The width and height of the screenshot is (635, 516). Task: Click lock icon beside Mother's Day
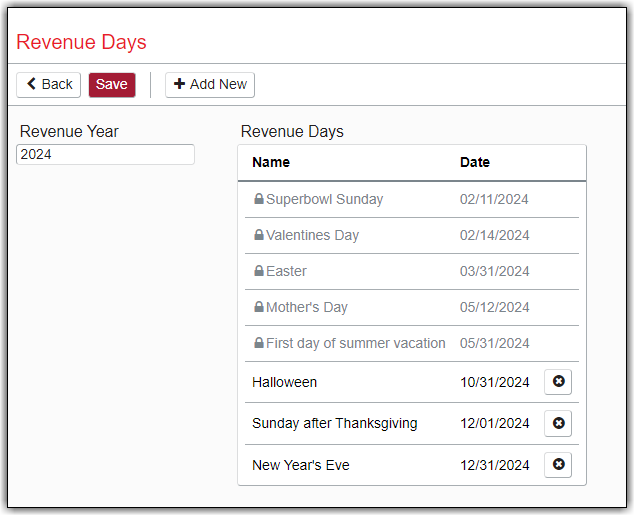259,307
